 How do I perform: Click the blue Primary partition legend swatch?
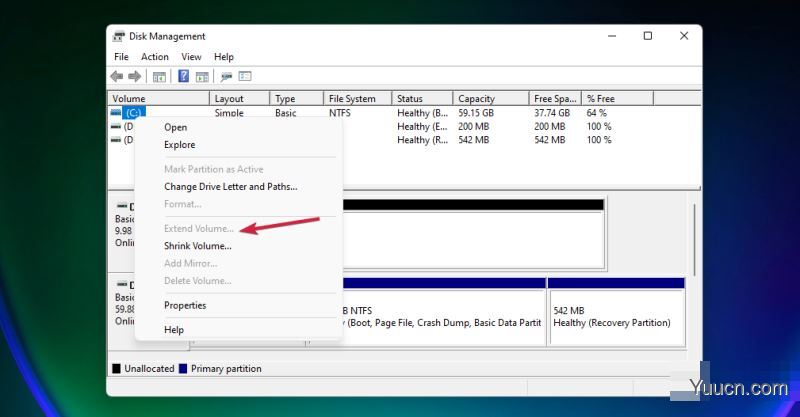pos(183,369)
